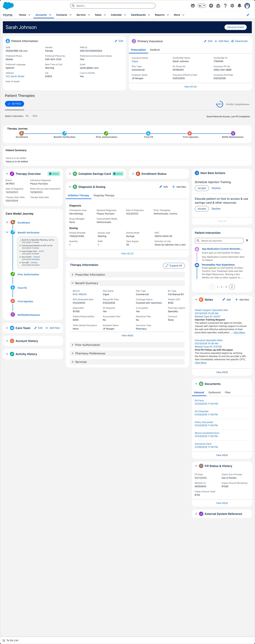Image resolution: width=255 pixels, height=644 pixels.
Task: Open the Setup gear icon
Action: coord(232,6)
